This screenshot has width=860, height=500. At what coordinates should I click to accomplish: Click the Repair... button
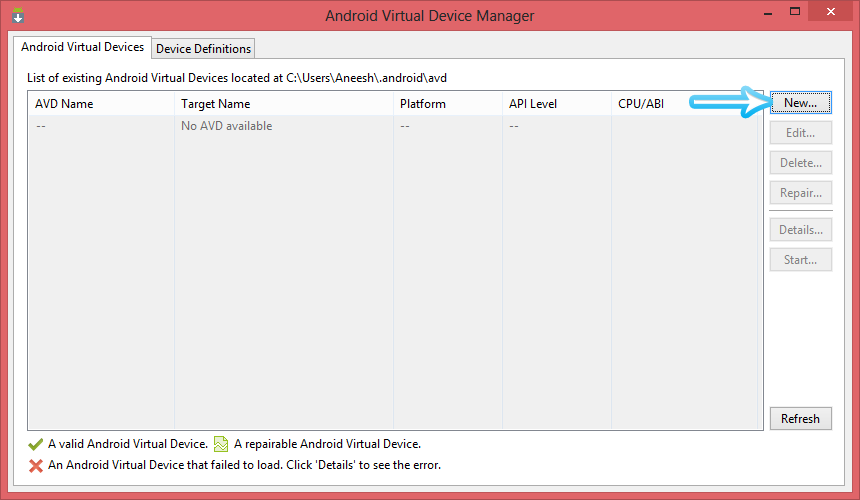(x=800, y=193)
